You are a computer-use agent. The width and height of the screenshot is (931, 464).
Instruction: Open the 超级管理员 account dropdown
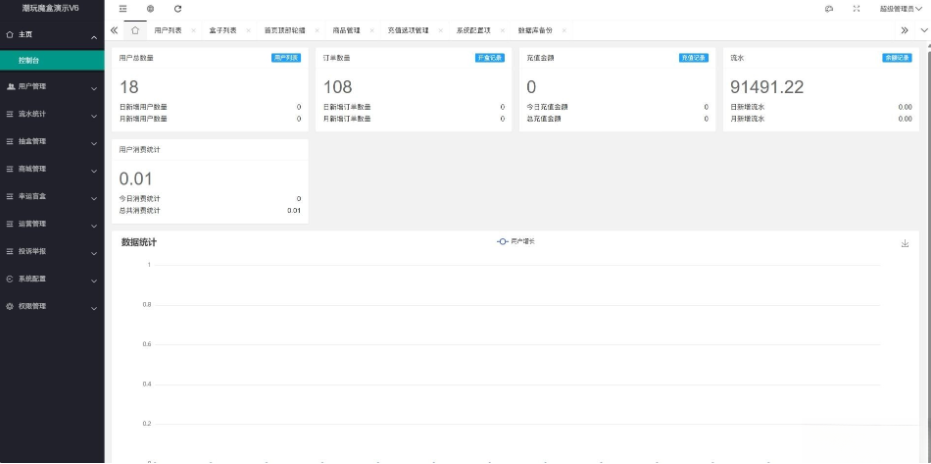pos(900,8)
